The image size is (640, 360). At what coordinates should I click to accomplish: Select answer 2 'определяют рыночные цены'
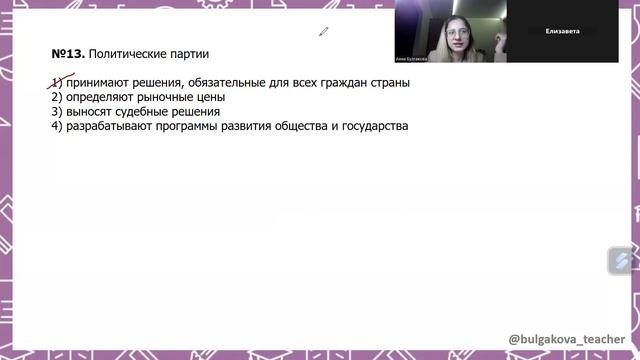point(138,97)
